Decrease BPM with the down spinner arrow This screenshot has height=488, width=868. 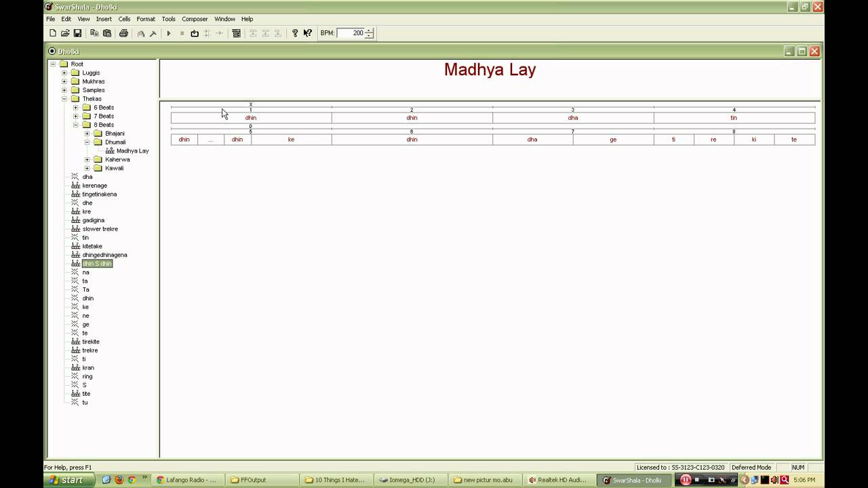pyautogui.click(x=370, y=36)
